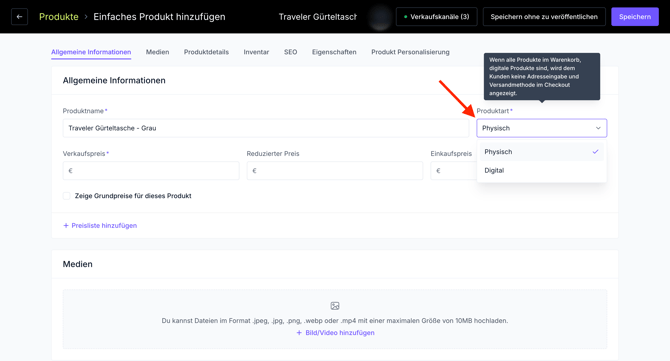
Task: Open the SEO tab
Action: coord(291,52)
